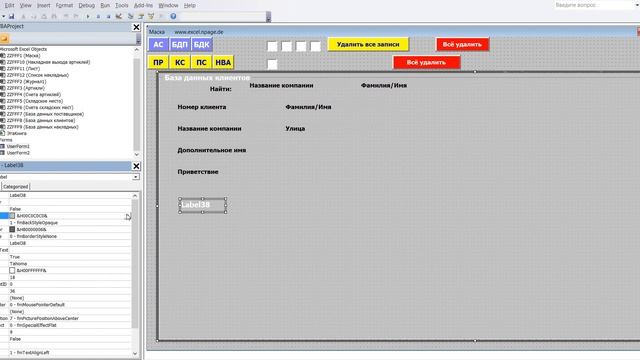Click Toggle Folders icon in Project panel
The image size is (640, 360).
[x=4, y=38]
